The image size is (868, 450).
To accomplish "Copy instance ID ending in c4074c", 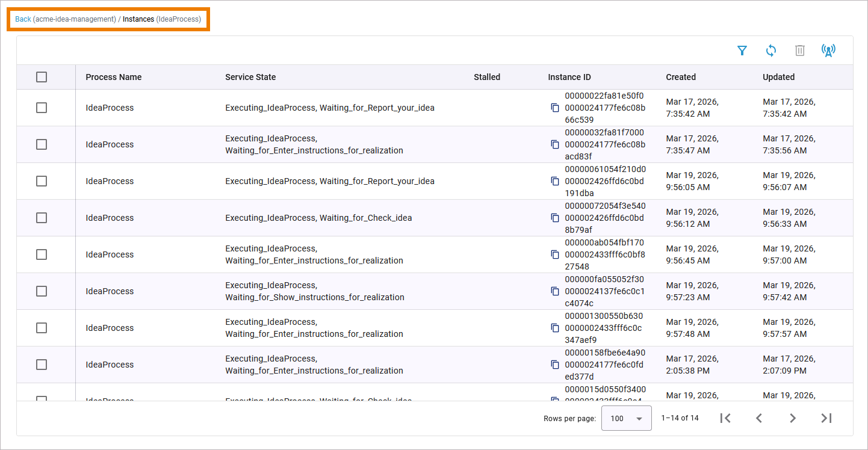I will [555, 291].
